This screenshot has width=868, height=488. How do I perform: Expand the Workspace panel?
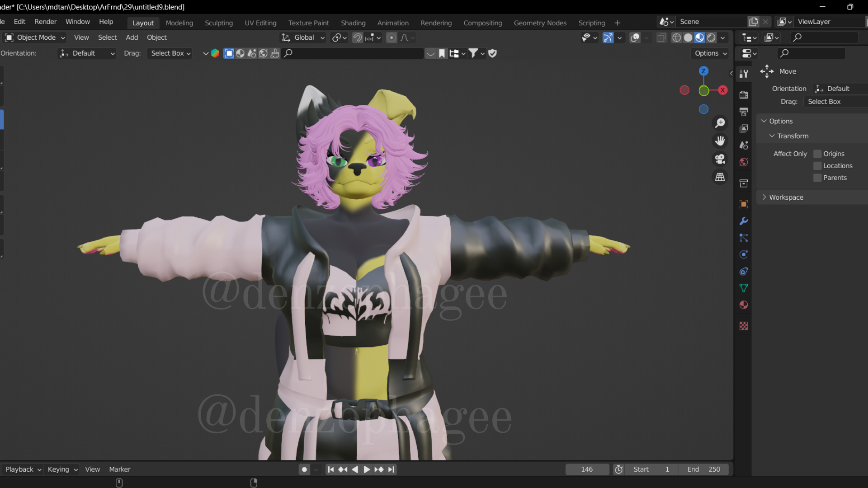click(x=786, y=197)
